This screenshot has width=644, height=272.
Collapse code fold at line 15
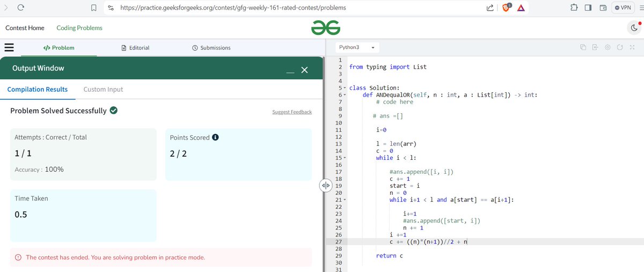point(345,158)
